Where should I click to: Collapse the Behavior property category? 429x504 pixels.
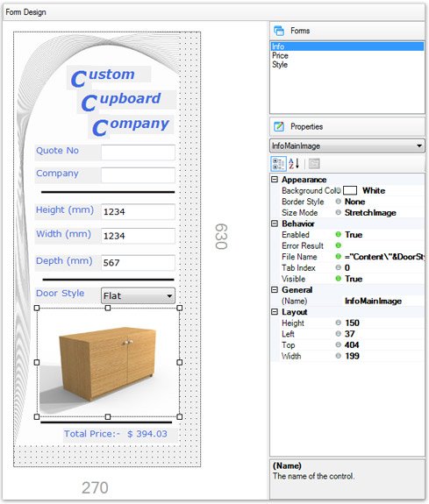pyautogui.click(x=275, y=224)
